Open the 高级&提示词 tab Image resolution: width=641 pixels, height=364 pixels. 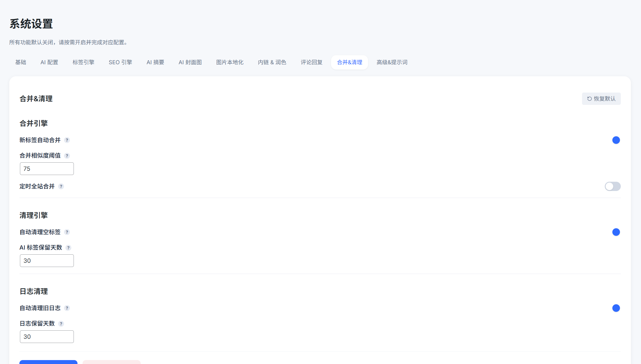point(392,62)
